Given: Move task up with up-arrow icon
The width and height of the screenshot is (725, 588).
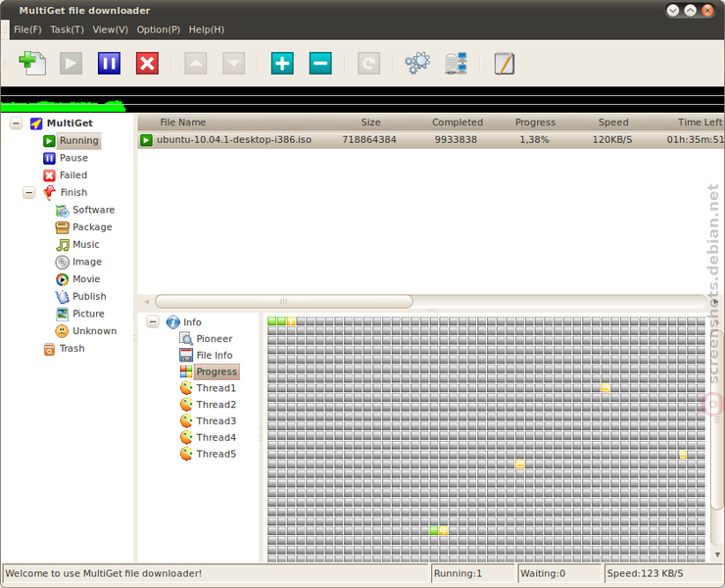Looking at the screenshot, I should pyautogui.click(x=196, y=63).
